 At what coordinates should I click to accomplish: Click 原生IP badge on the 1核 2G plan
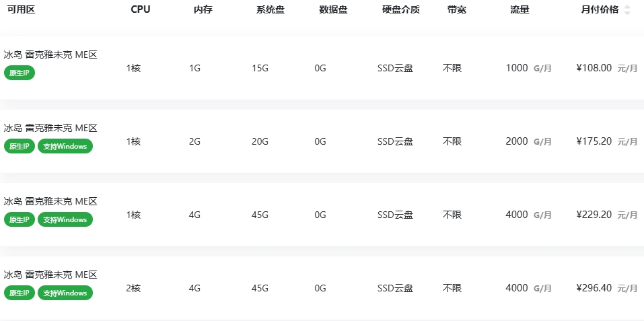coord(19,146)
